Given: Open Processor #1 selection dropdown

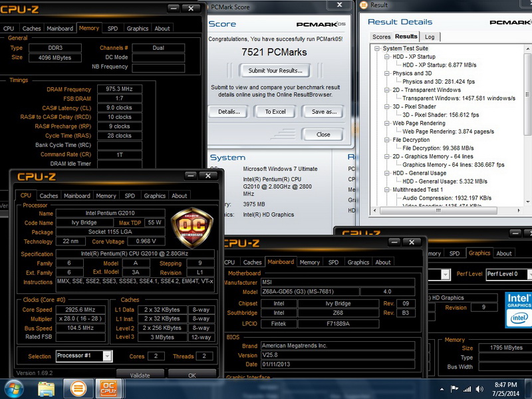Looking at the screenshot, I should pos(107,356).
